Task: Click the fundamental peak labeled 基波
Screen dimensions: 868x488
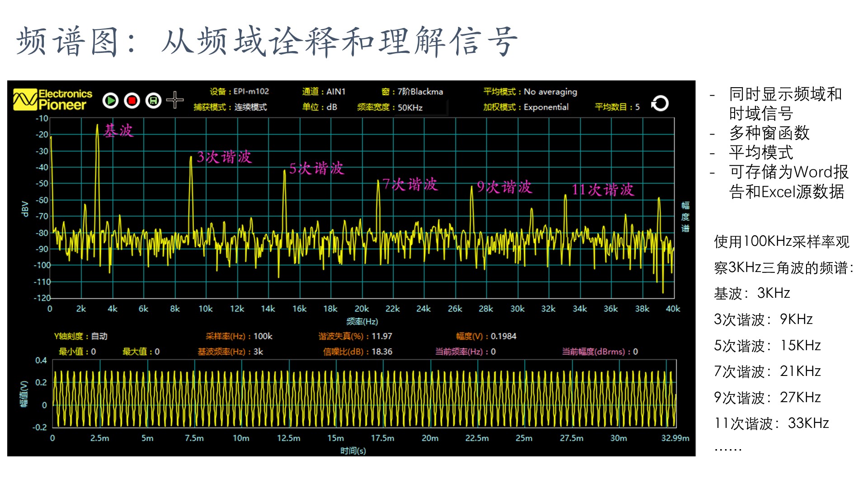Action: [97, 126]
